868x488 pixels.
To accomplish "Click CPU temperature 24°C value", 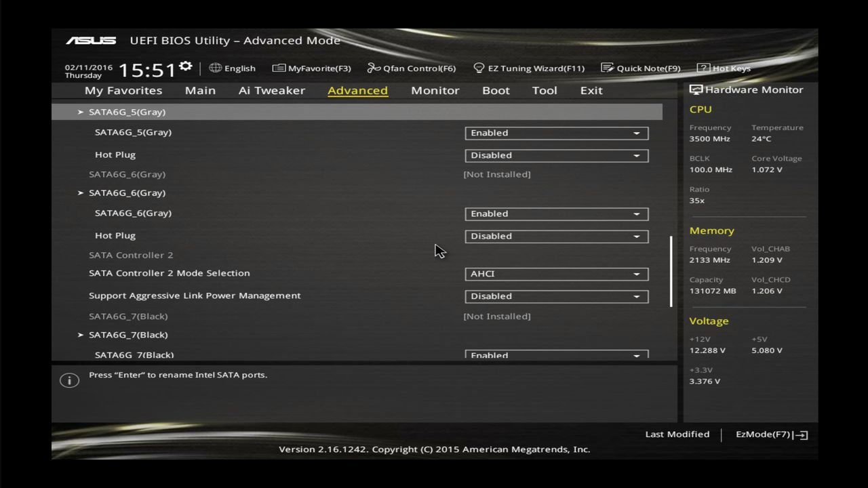I will [761, 138].
